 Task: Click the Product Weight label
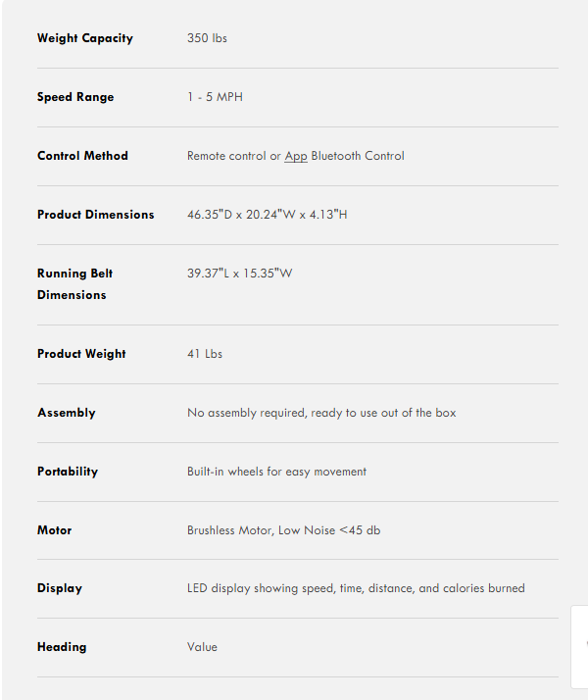[x=81, y=354]
